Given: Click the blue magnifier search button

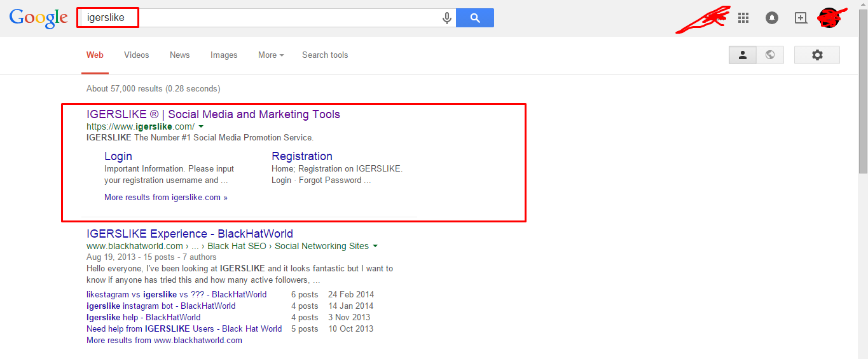Looking at the screenshot, I should pyautogui.click(x=475, y=18).
